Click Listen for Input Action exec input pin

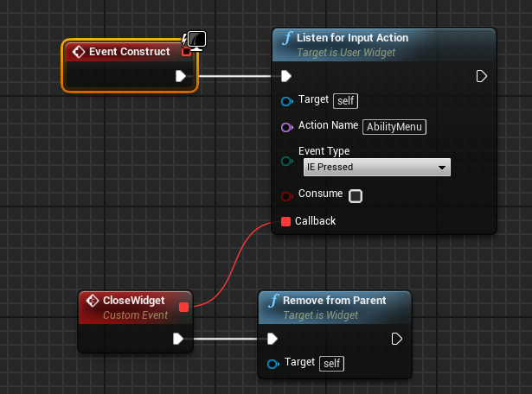[x=286, y=76]
